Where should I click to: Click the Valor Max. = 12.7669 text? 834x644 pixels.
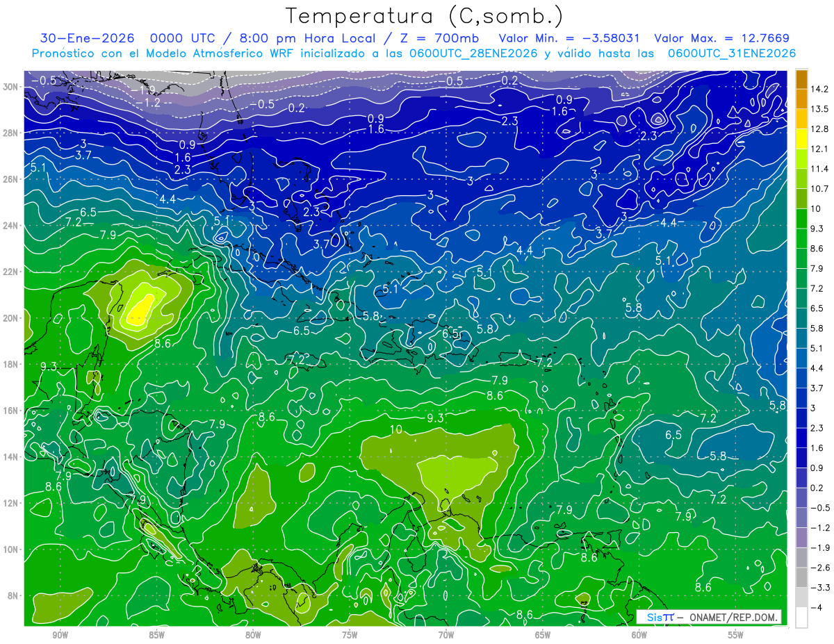pyautogui.click(x=722, y=38)
